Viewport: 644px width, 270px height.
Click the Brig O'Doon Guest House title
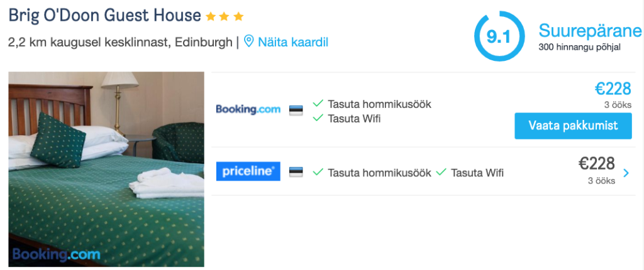105,16
